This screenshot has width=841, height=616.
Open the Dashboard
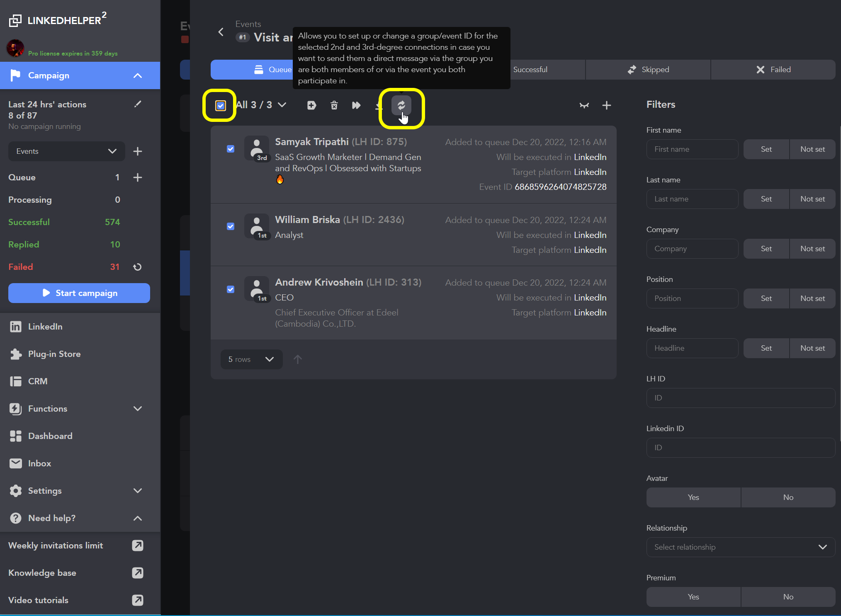pyautogui.click(x=80, y=436)
